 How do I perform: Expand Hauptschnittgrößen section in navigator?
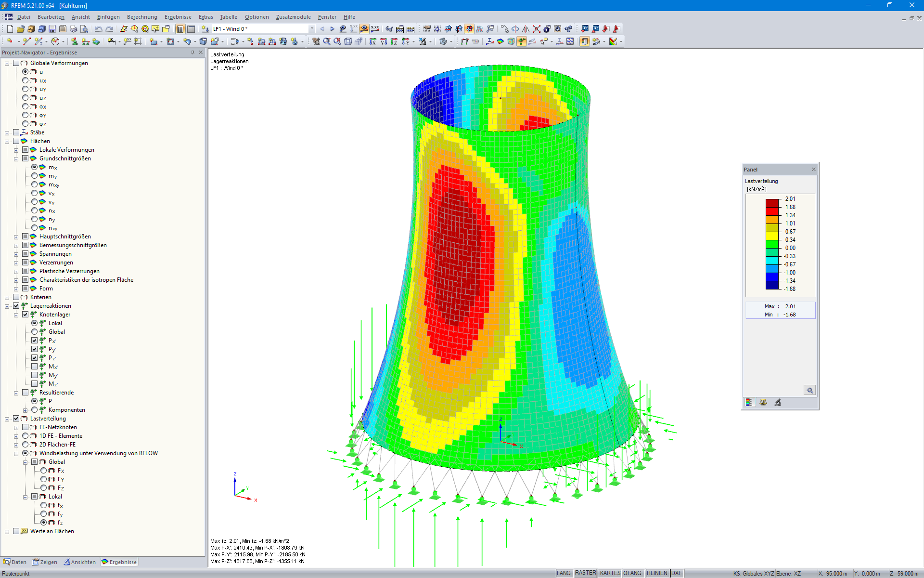14,236
